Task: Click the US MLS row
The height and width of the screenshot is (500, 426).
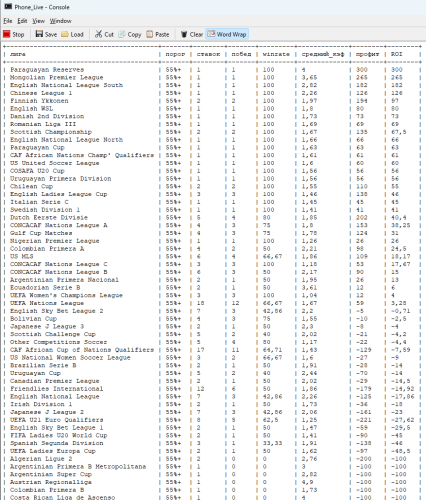Action: pos(212,256)
